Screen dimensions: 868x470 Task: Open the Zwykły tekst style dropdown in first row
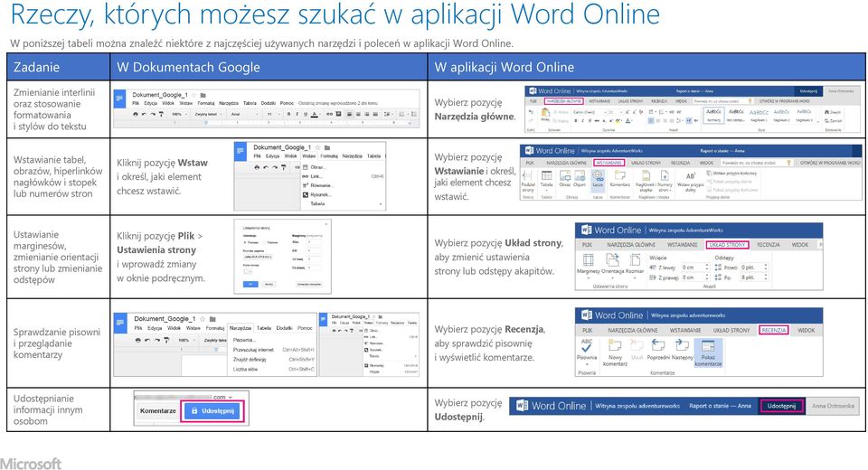tap(208, 114)
